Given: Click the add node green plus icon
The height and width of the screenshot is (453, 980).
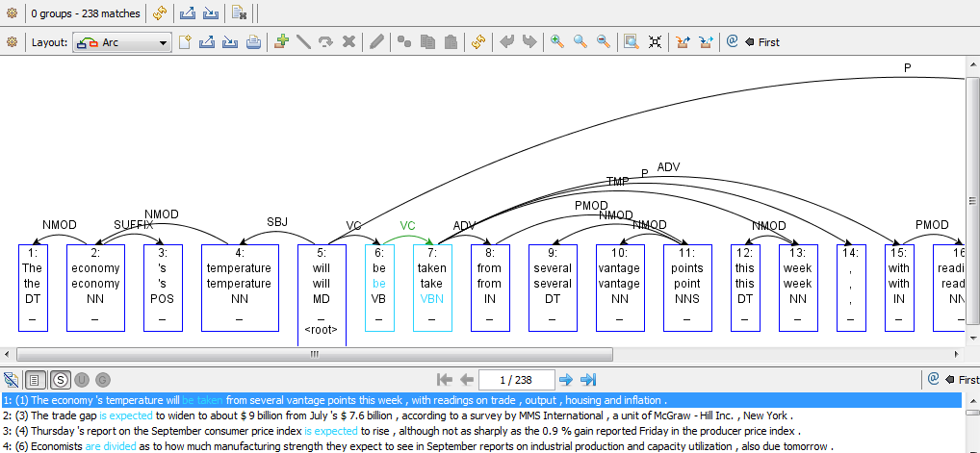Looking at the screenshot, I should 281,42.
